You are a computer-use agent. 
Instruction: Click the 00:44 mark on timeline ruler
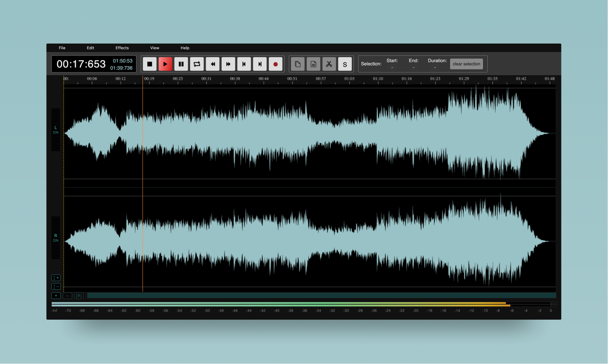click(x=263, y=79)
